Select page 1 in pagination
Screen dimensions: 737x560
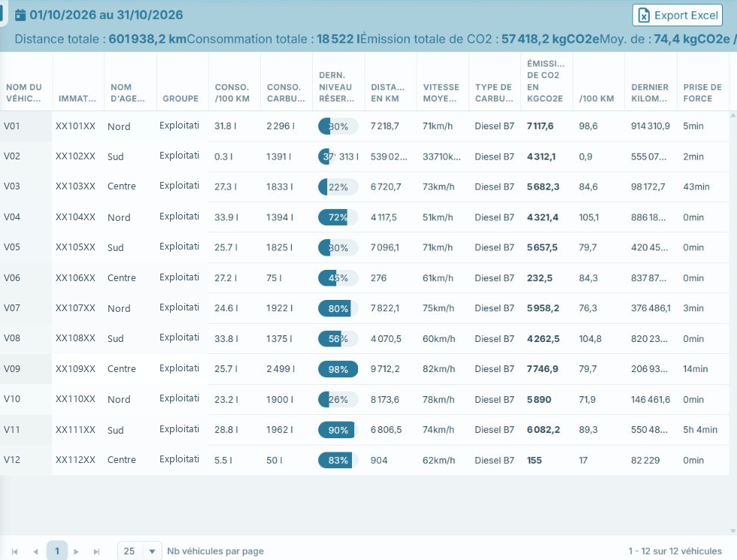tap(57, 551)
